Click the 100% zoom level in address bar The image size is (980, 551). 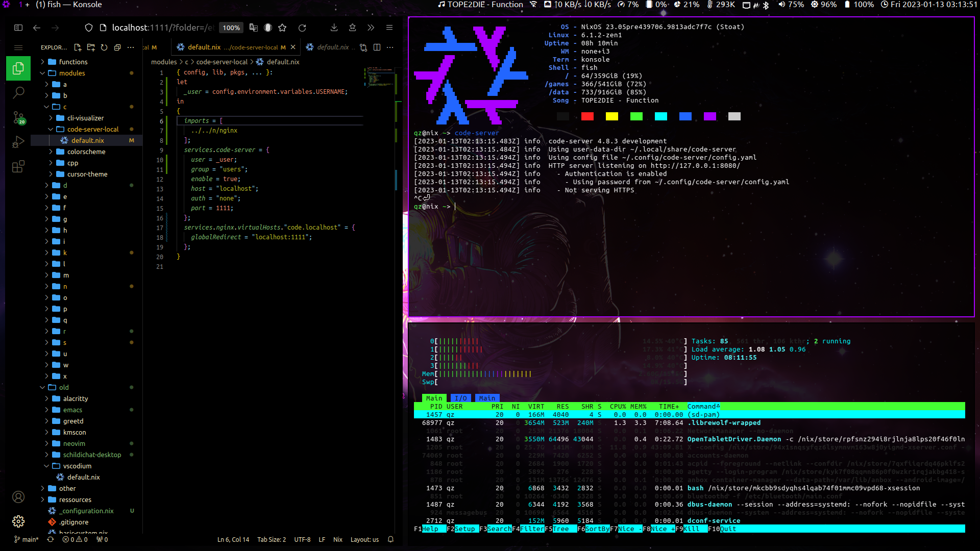click(231, 28)
